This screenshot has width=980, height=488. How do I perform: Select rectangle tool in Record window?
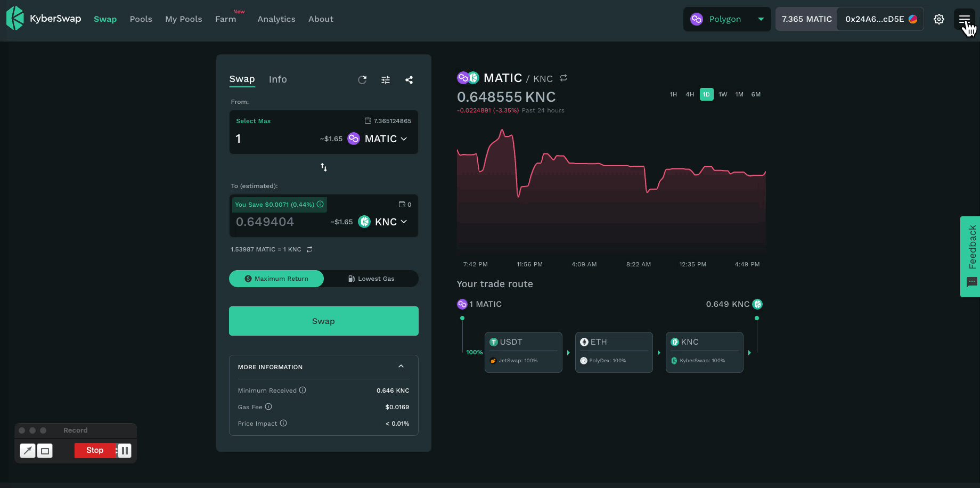click(45, 451)
